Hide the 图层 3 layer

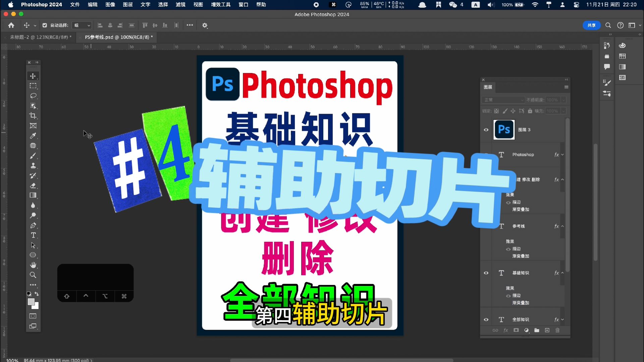486,130
